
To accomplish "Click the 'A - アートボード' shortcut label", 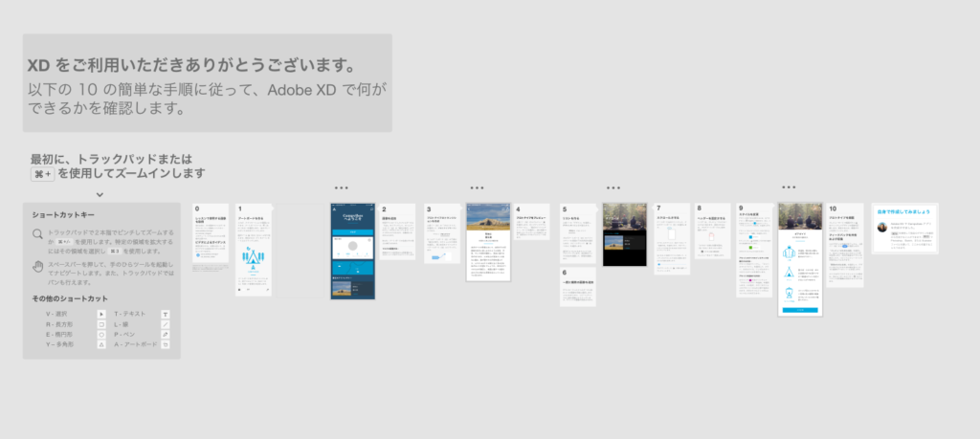I will 134,344.
